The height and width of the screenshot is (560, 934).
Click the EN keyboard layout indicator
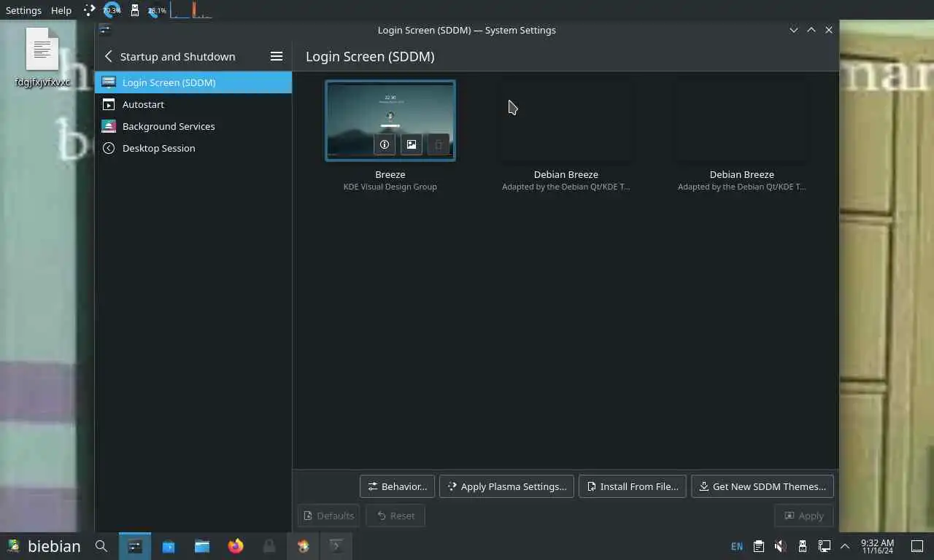tap(737, 546)
